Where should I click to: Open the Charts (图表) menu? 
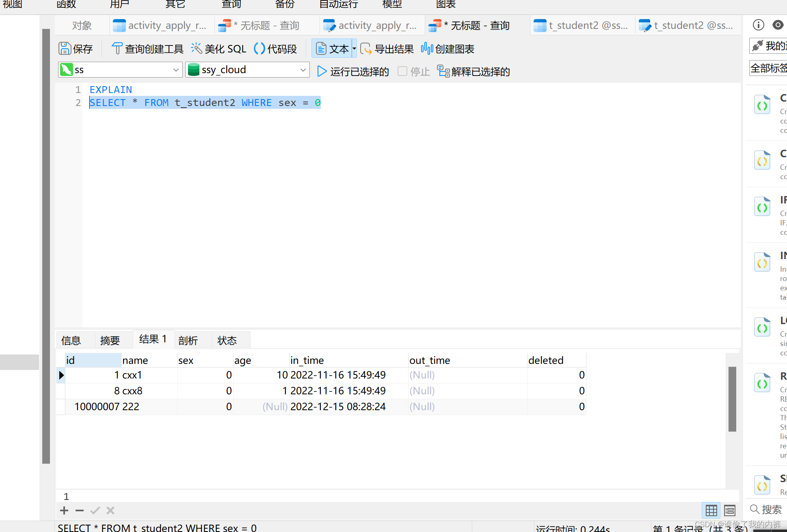pyautogui.click(x=445, y=4)
